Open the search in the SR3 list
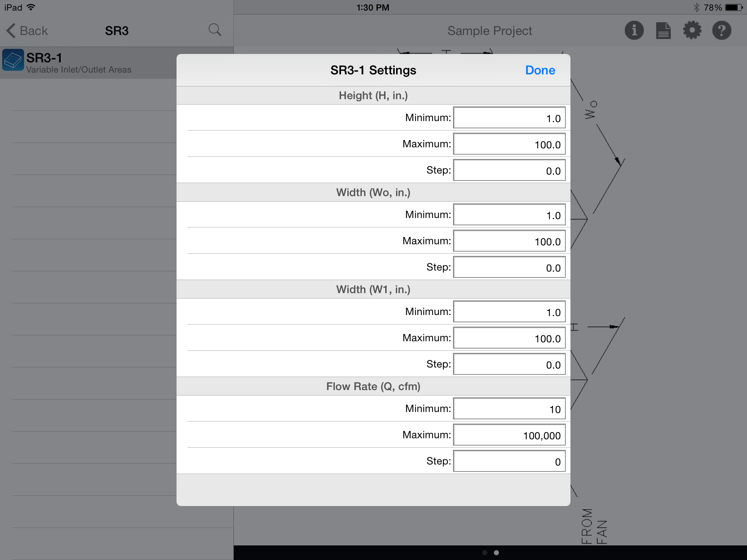Screen dimensions: 747x560 tap(215, 30)
